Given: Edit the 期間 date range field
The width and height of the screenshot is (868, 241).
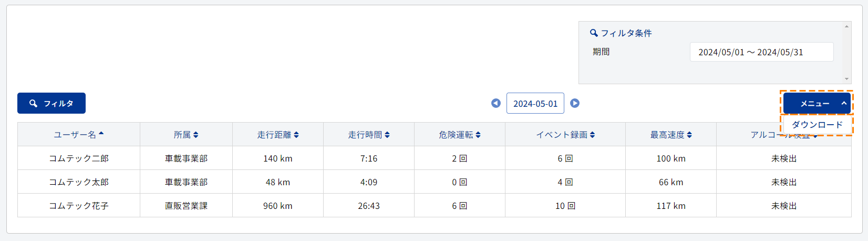Looking at the screenshot, I should [762, 52].
